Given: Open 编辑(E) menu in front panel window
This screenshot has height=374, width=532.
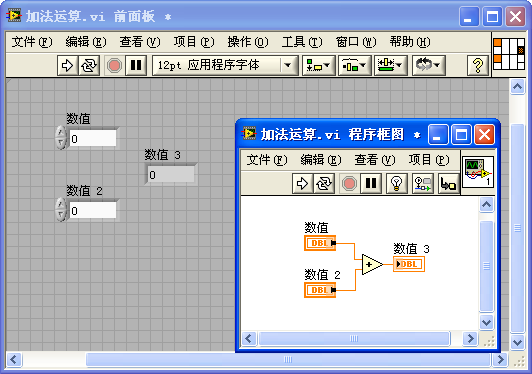Looking at the screenshot, I should (x=86, y=42).
